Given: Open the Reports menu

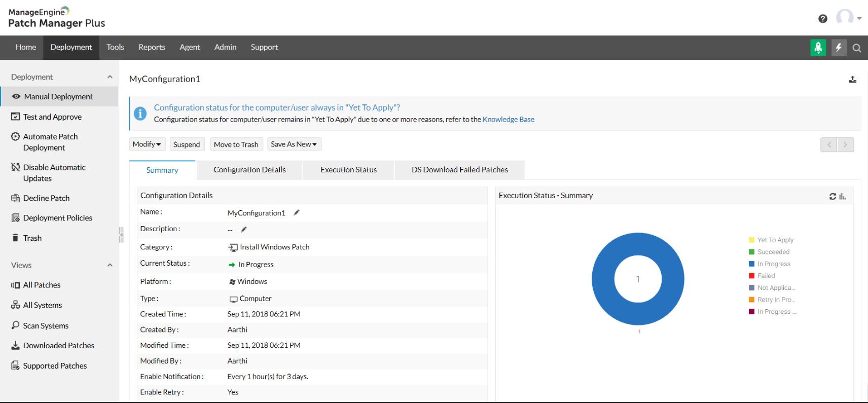Looking at the screenshot, I should click(152, 47).
